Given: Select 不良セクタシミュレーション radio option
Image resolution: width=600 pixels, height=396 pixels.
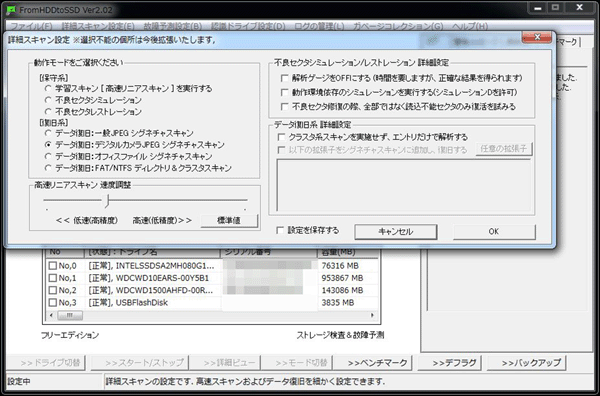Looking at the screenshot, I should 48,100.
